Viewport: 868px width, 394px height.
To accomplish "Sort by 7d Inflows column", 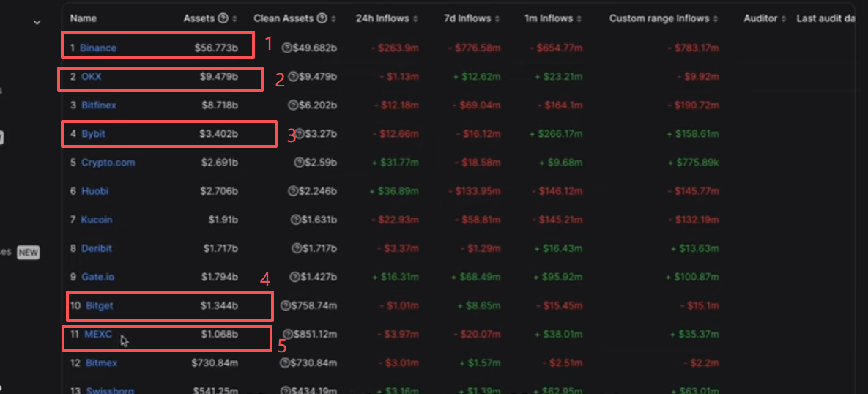I will tap(497, 18).
